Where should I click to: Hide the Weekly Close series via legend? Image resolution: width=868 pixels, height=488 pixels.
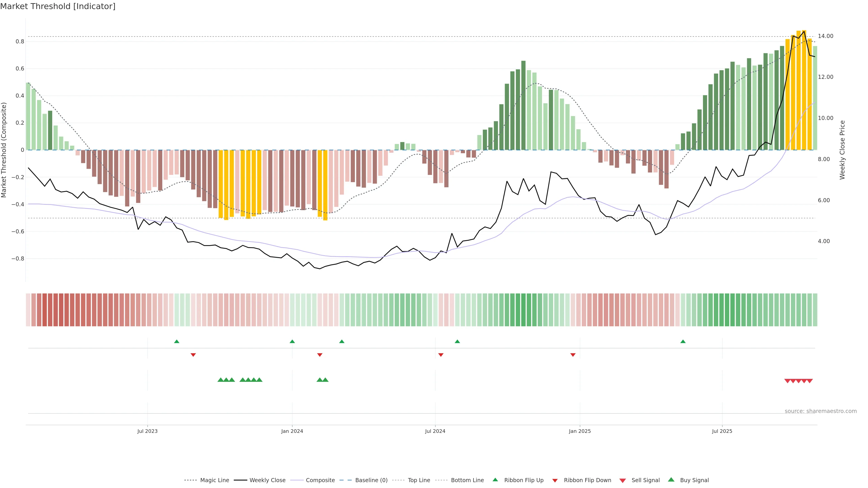coord(267,480)
